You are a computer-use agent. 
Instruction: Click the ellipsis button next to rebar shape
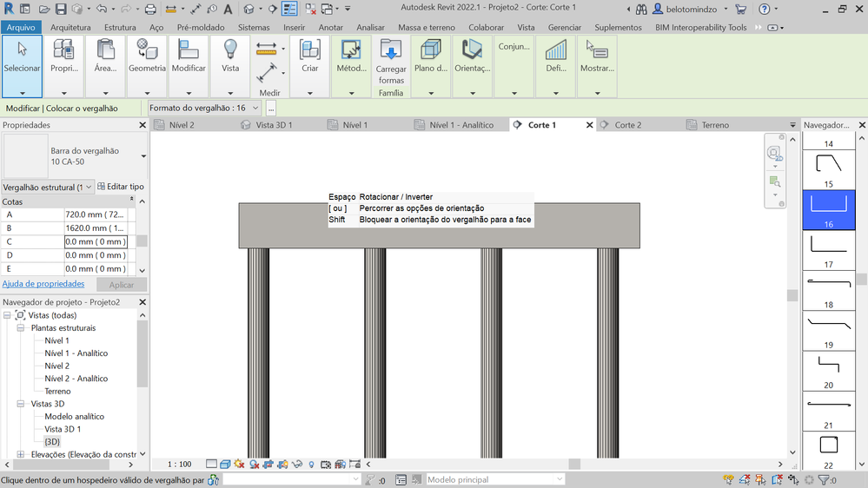pos(271,109)
